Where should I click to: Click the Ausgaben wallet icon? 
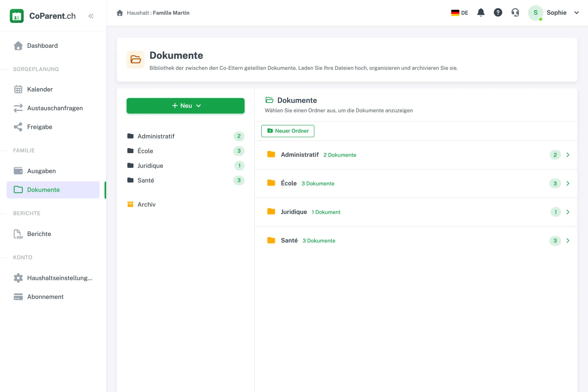tap(18, 171)
